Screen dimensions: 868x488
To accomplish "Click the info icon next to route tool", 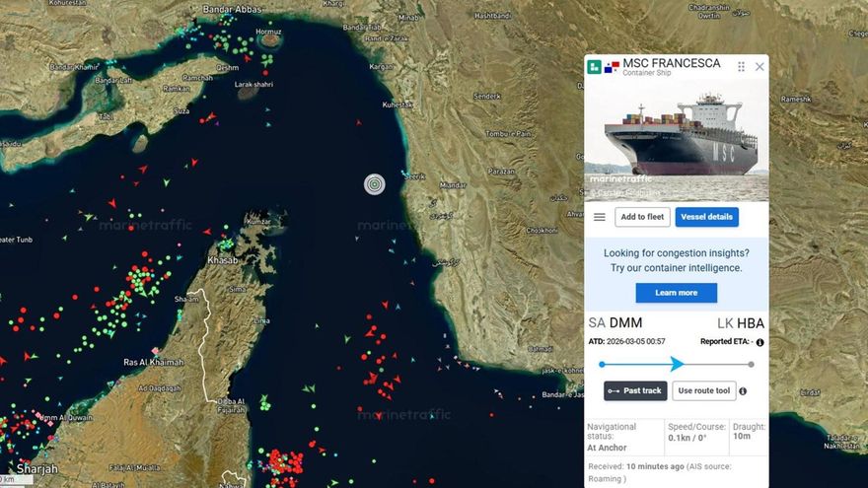I will (743, 391).
